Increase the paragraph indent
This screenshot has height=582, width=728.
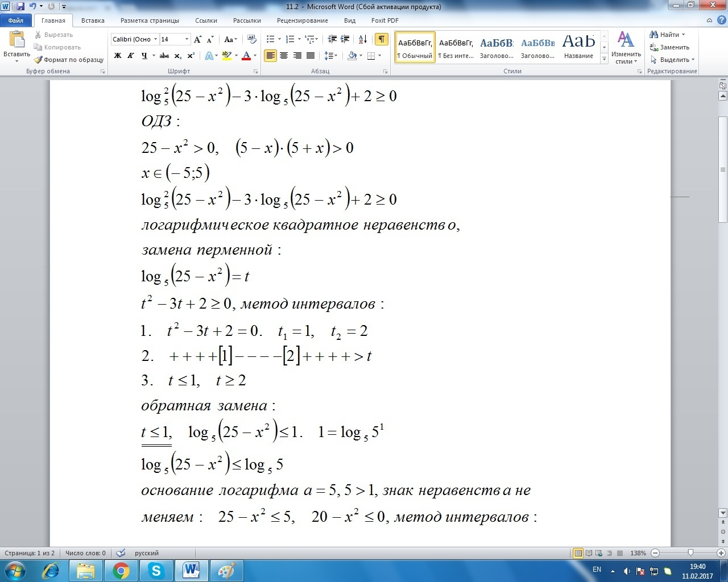[x=345, y=39]
